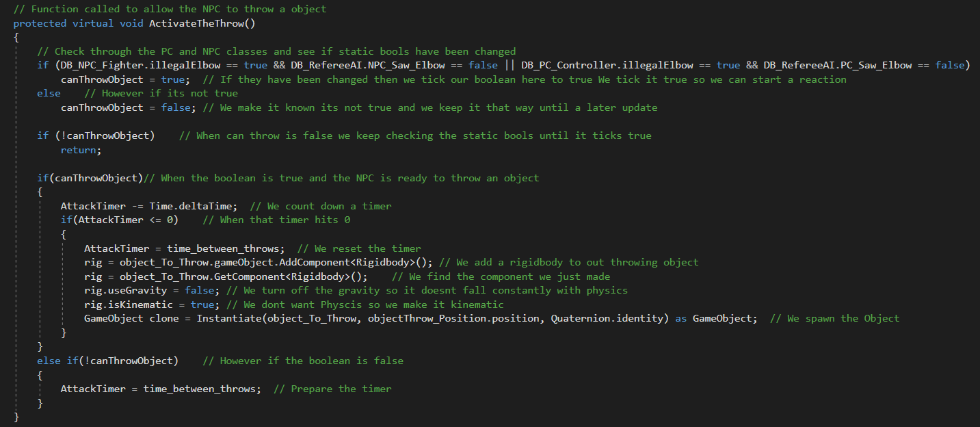Click Quaternion.identity argument
The height and width of the screenshot is (427, 980).
(x=607, y=318)
